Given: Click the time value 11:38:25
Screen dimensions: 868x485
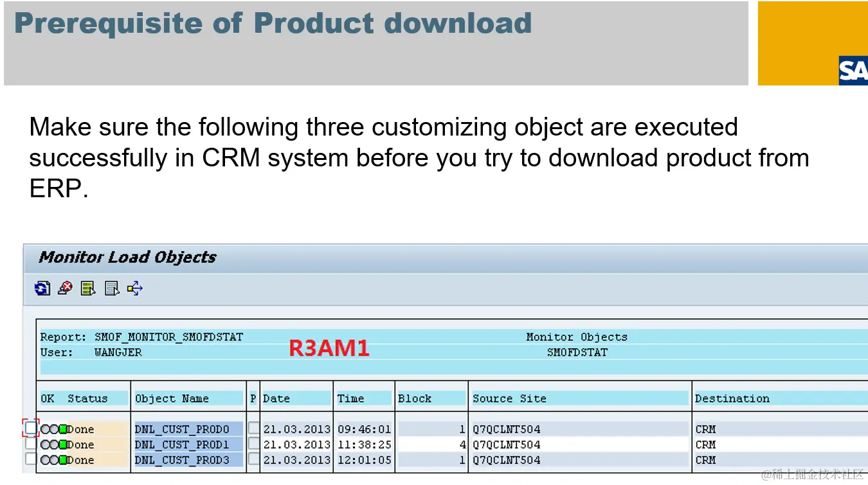Looking at the screenshot, I should (364, 445).
